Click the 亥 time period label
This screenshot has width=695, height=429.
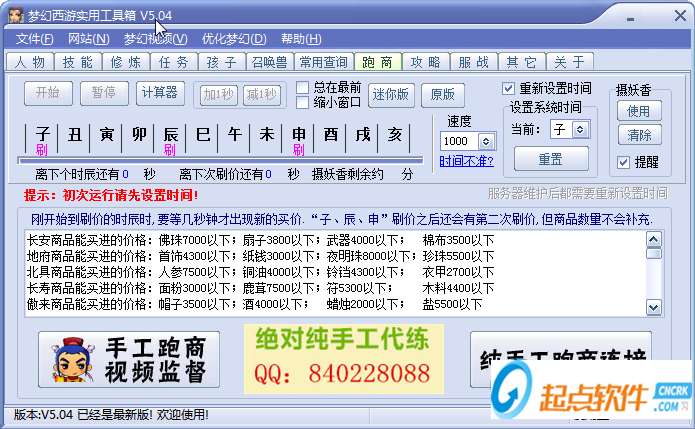tap(394, 133)
